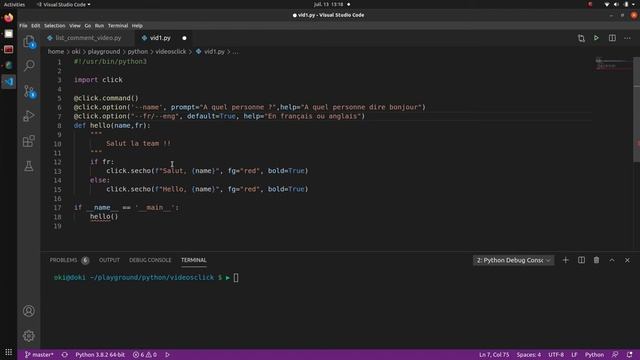Select Python 3.8.2 64-bit interpreter
Image resolution: width=640 pixels, height=360 pixels.
[100, 355]
